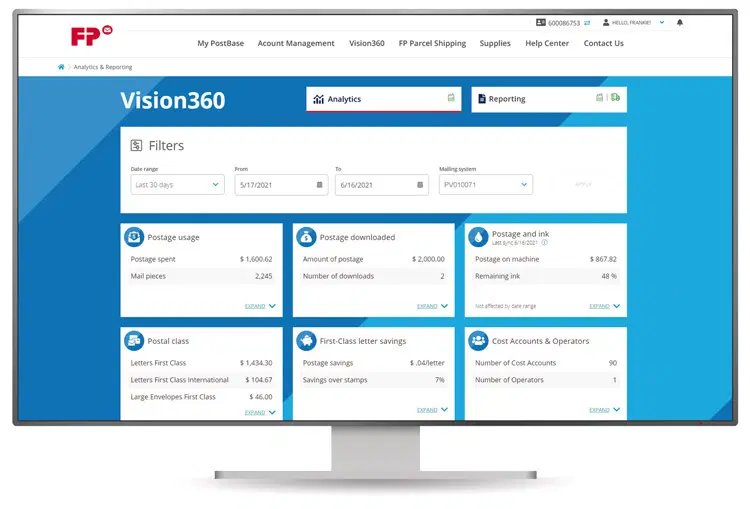750x509 pixels.
Task: Expand the Postage downloaded card
Action: [432, 306]
